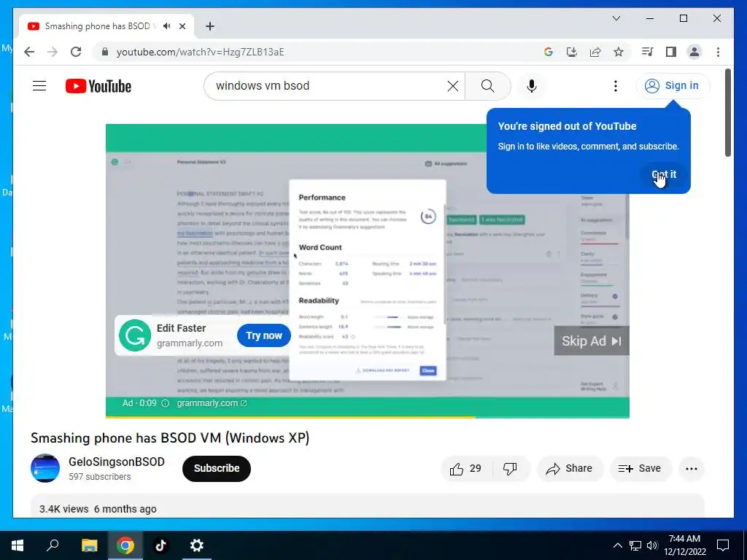The height and width of the screenshot is (560, 747).
Task: Subscribe to GeloSingsonBSOD
Action: tap(216, 469)
